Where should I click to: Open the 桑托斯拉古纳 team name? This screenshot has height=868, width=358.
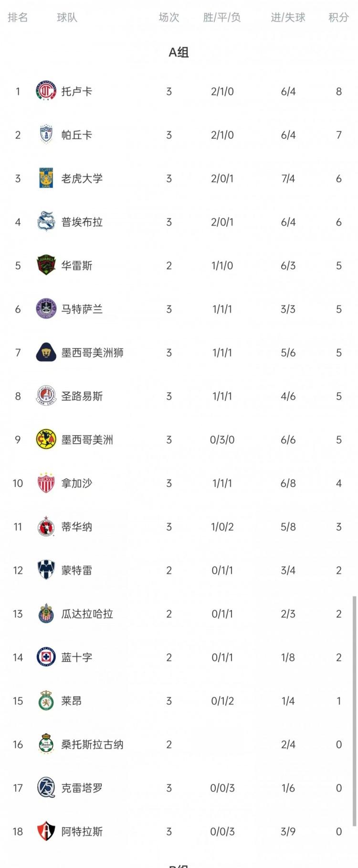pyautogui.click(x=93, y=744)
